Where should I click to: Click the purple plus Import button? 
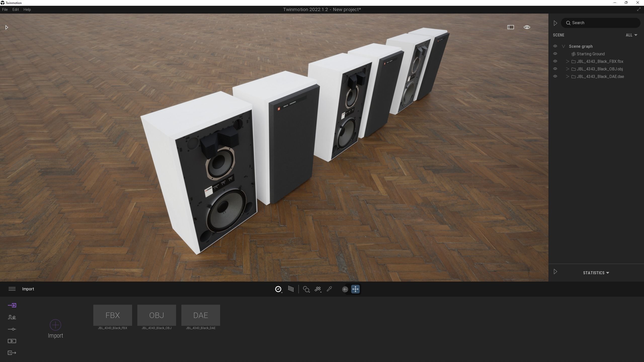(x=55, y=325)
